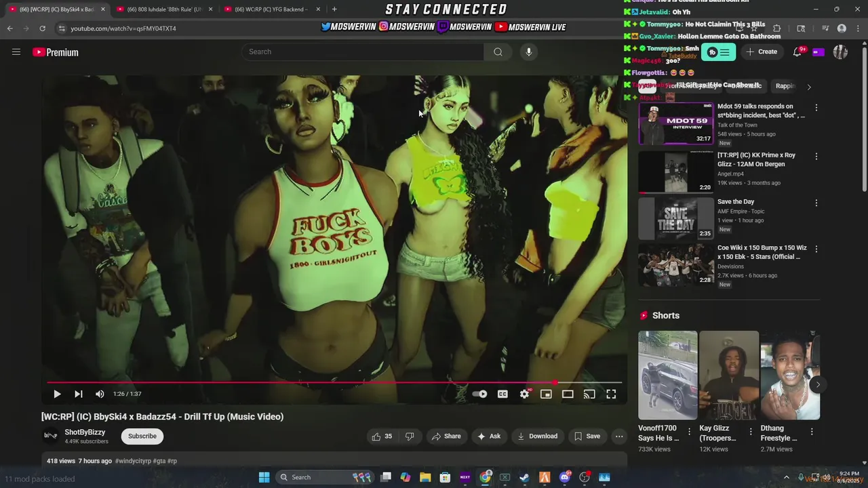The image size is (868, 488).
Task: Click in YouTube search field
Action: point(363,52)
